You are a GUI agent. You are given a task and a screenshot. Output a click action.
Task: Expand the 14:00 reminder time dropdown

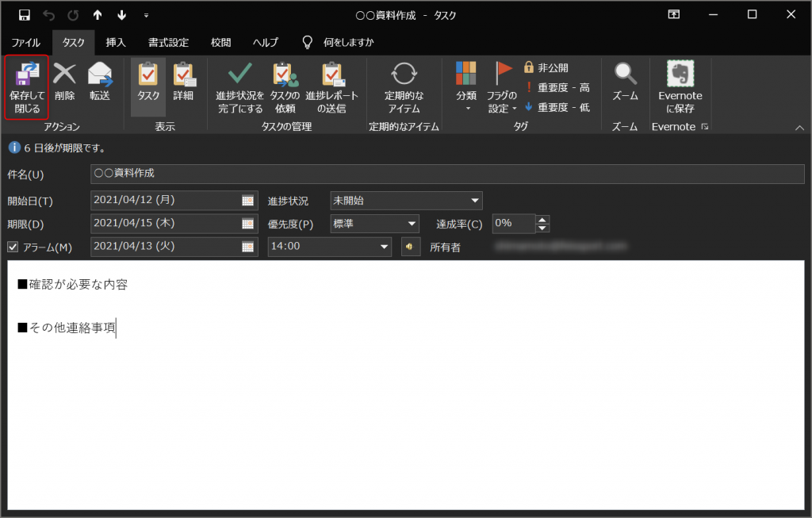[385, 247]
